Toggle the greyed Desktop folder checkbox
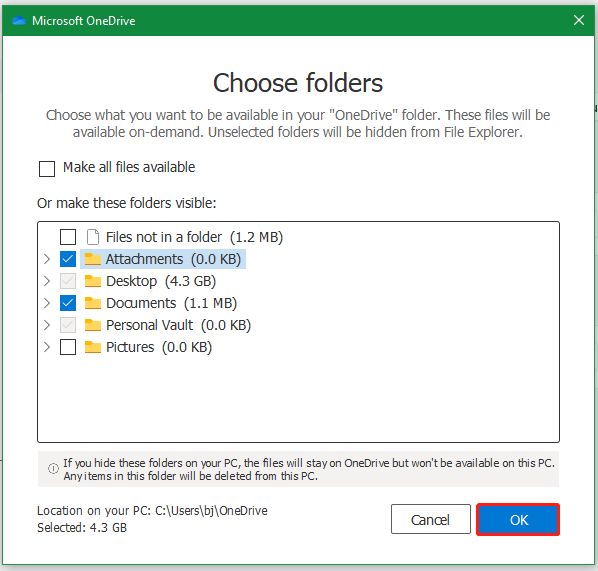Screen dimensions: 598x571 tap(68, 281)
